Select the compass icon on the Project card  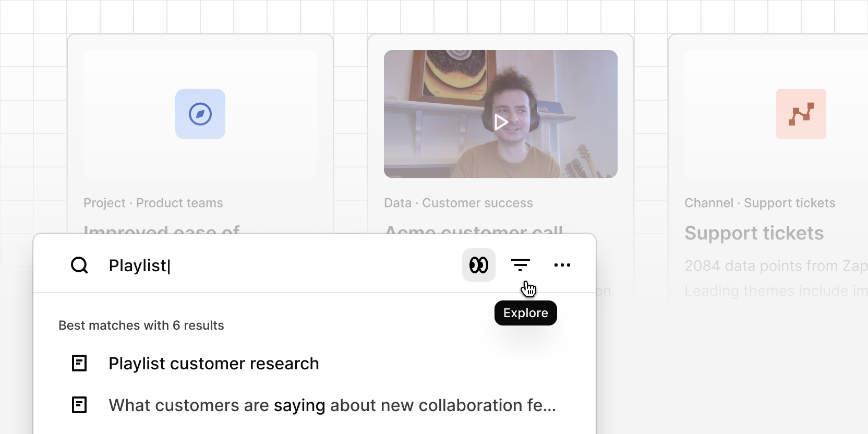click(200, 114)
